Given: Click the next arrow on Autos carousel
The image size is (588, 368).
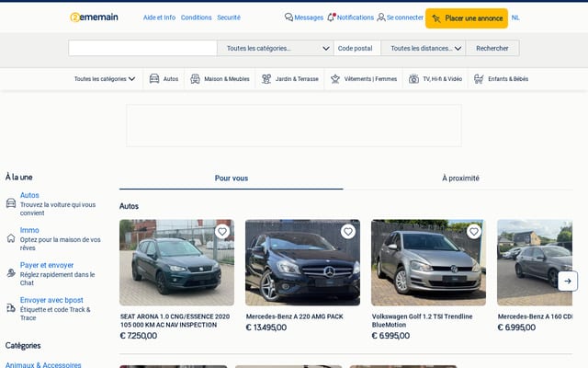Looking at the screenshot, I should tap(568, 281).
